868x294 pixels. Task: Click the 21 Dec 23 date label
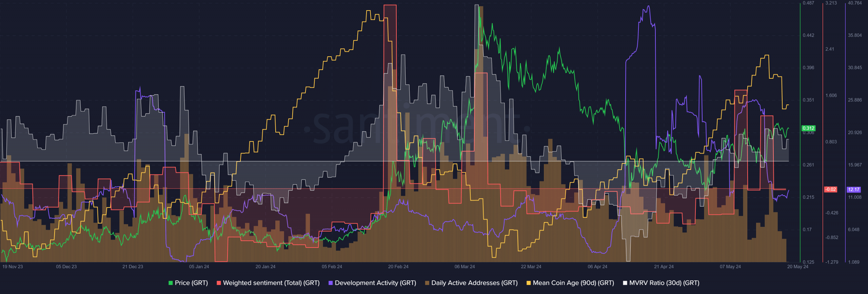133,267
